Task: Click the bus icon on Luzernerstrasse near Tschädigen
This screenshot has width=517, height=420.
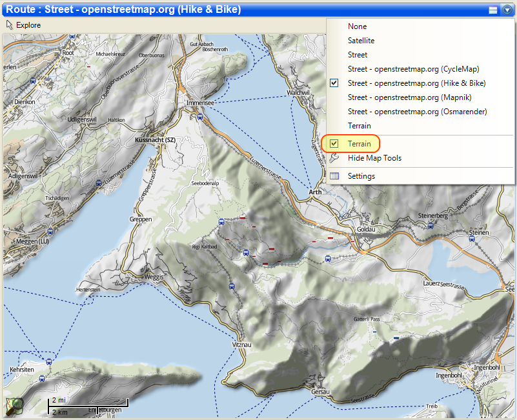Action: (x=98, y=183)
